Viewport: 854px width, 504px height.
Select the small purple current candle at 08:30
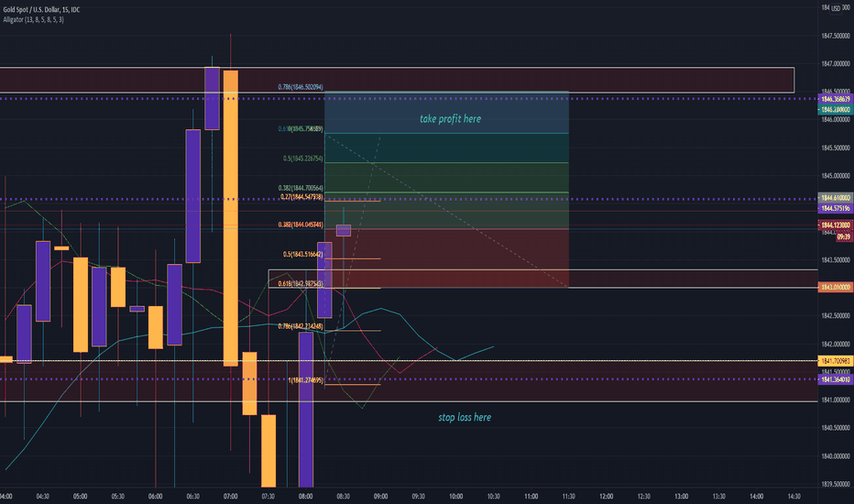[x=343, y=230]
